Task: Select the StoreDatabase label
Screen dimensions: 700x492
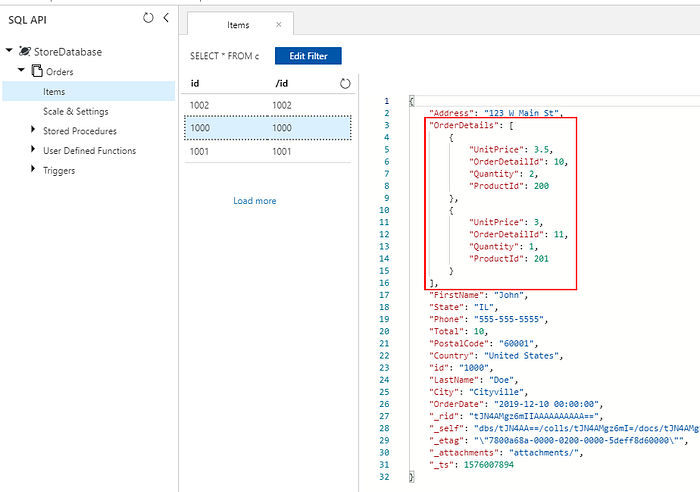Action: click(x=68, y=52)
